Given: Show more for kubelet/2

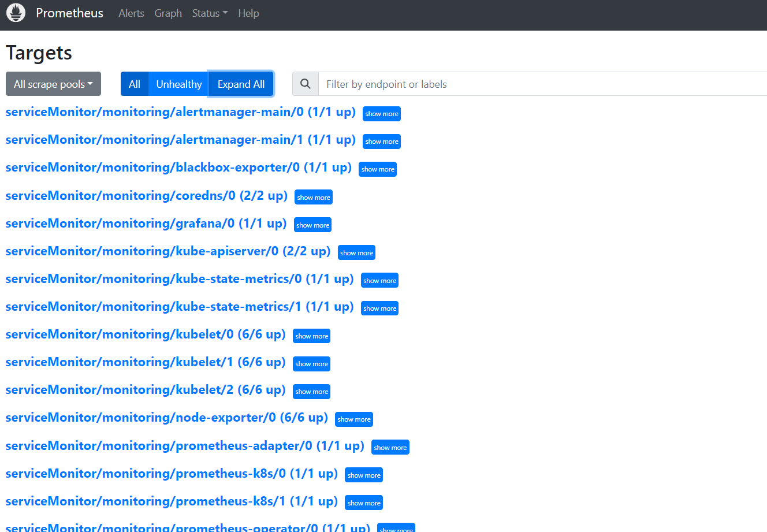Looking at the screenshot, I should tap(312, 391).
